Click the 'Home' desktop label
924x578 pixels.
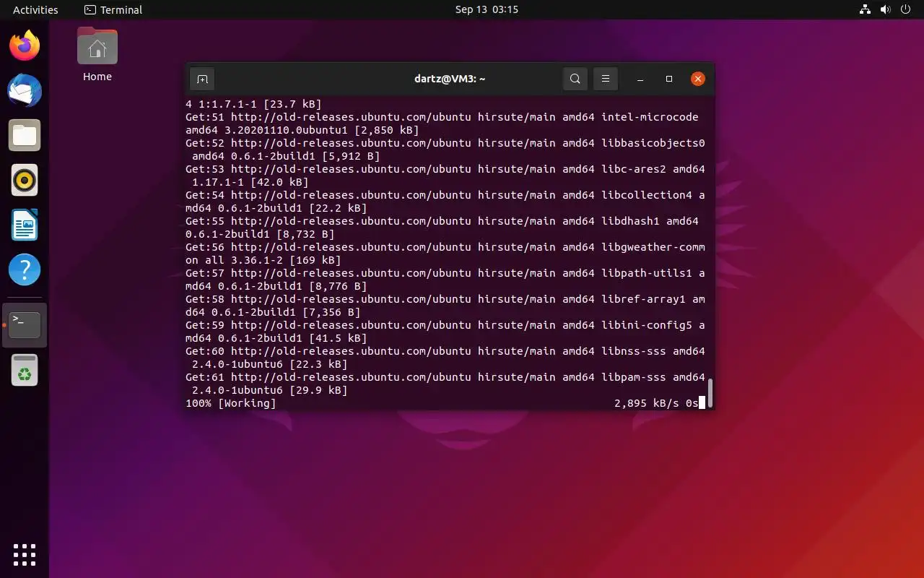97,77
